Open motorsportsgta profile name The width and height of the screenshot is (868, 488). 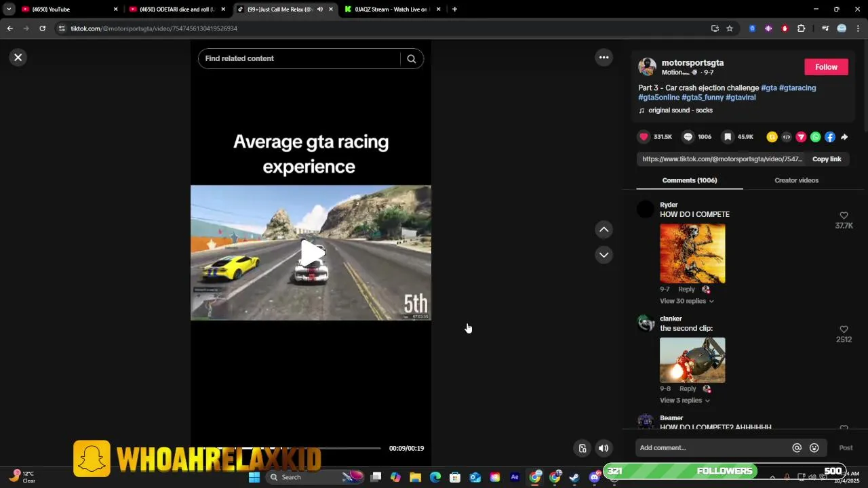tap(692, 62)
